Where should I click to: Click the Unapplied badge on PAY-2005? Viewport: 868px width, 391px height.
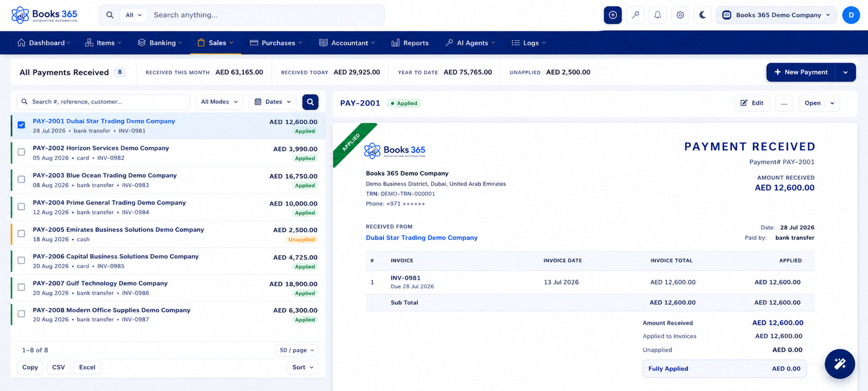tap(302, 240)
